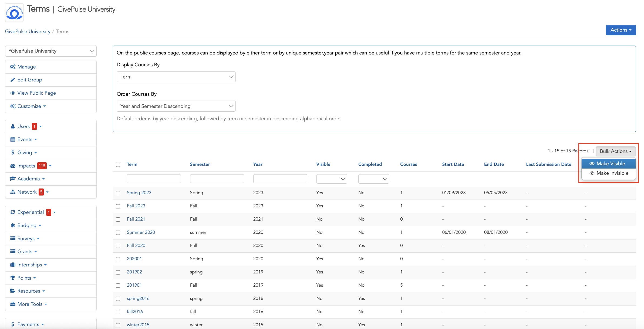Open the Order Courses By dropdown
Viewport: 644px width, 329px height.
[x=176, y=106]
